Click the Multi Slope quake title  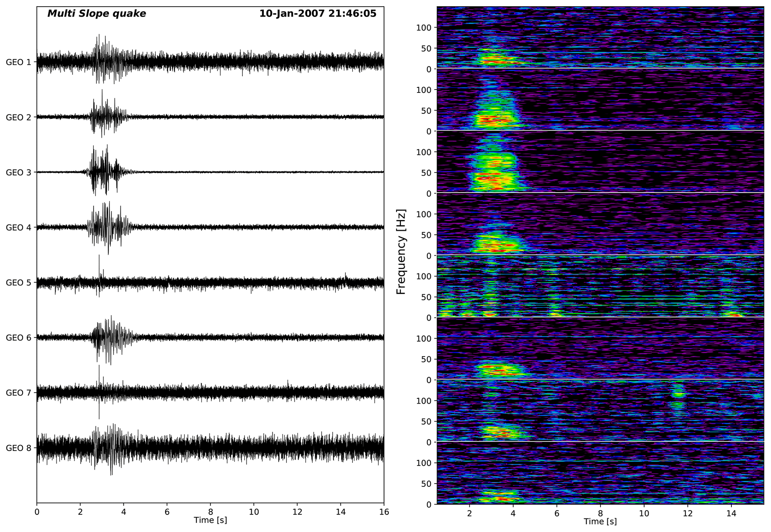[x=96, y=14]
